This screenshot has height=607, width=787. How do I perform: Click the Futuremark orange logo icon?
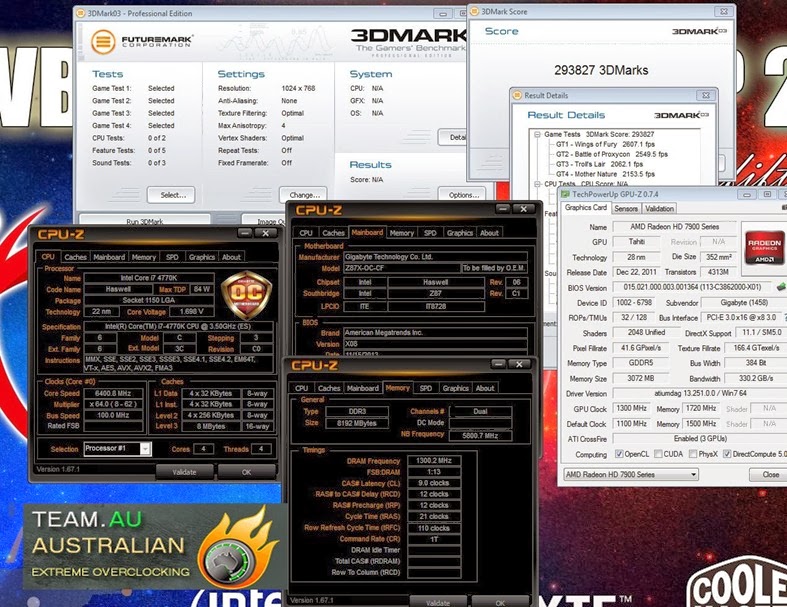coord(103,42)
